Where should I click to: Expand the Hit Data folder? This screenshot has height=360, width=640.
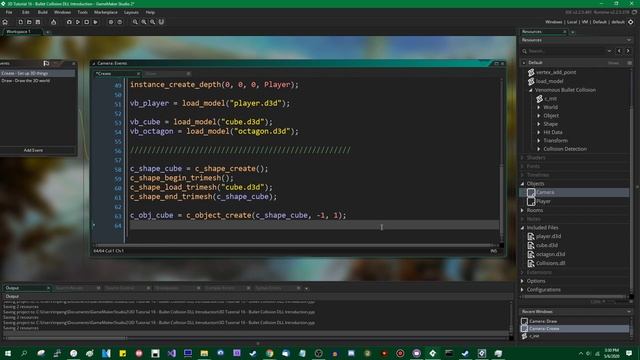point(539,132)
